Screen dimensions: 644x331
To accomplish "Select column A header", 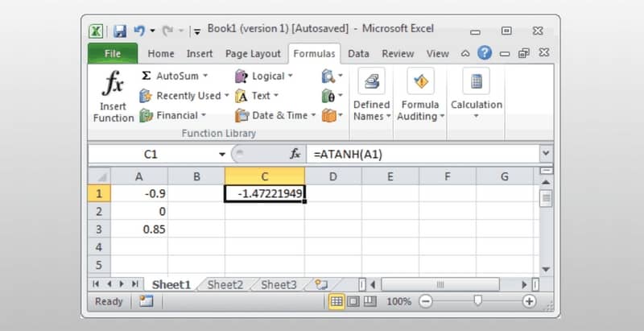I will pyautogui.click(x=139, y=176).
